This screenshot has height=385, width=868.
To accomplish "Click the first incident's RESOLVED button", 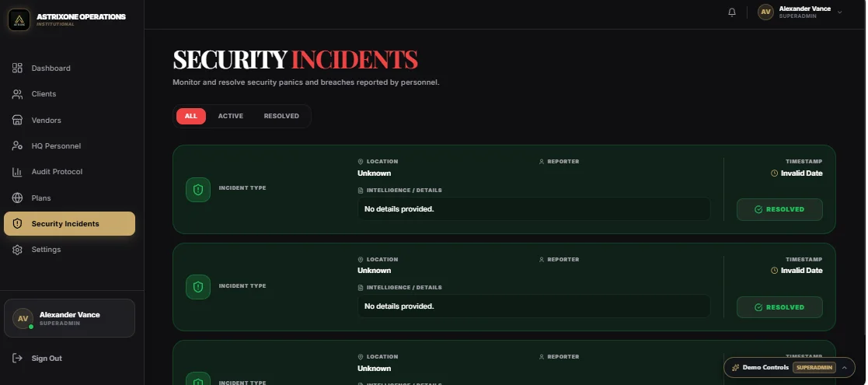I will pyautogui.click(x=779, y=209).
